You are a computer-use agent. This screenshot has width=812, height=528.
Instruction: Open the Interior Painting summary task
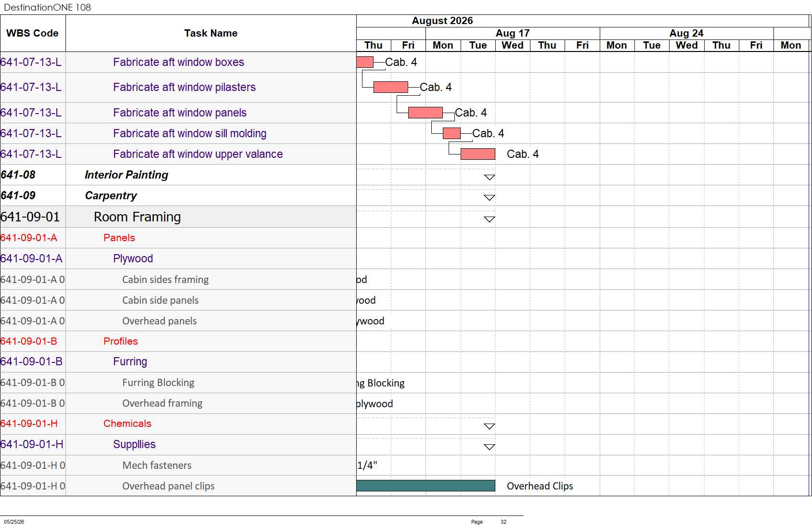pos(127,175)
